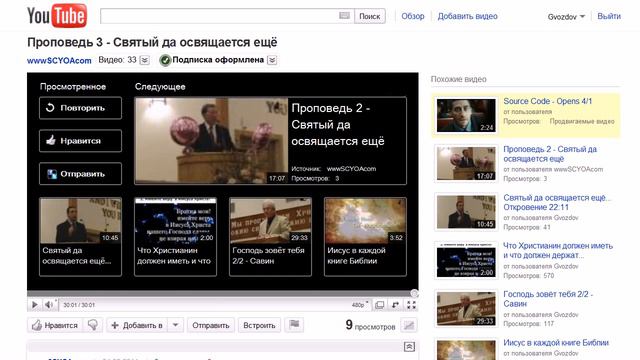Screen dimensions: 640x360
Task: Open end screen video Господь зовёт тебя 2/2
Action: coord(270,237)
